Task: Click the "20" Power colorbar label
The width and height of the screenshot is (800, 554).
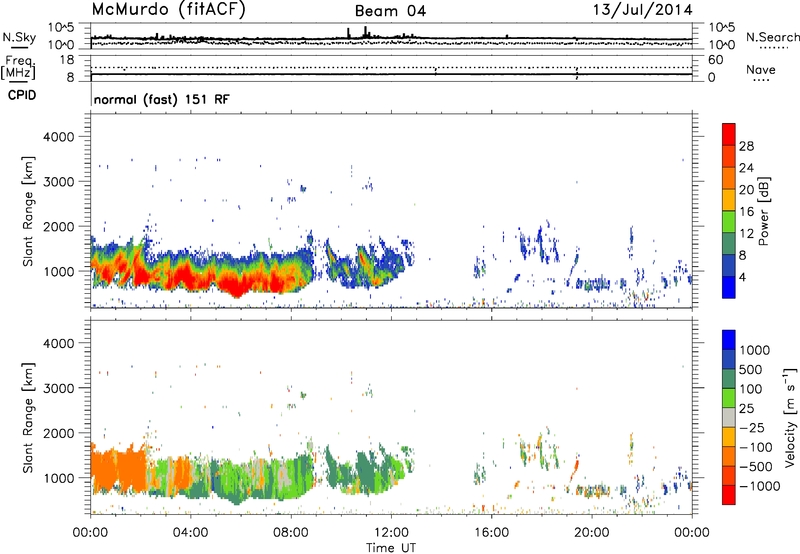Action: tap(746, 190)
